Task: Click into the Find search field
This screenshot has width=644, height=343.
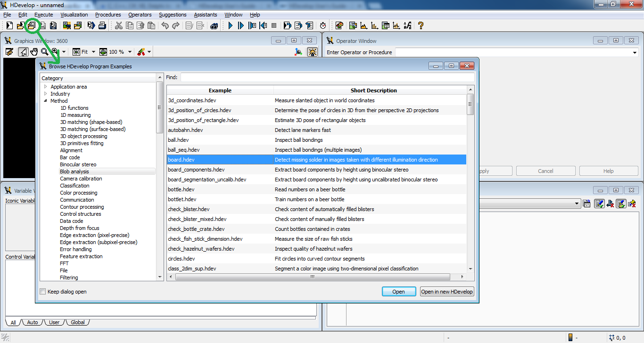Action: click(x=328, y=77)
